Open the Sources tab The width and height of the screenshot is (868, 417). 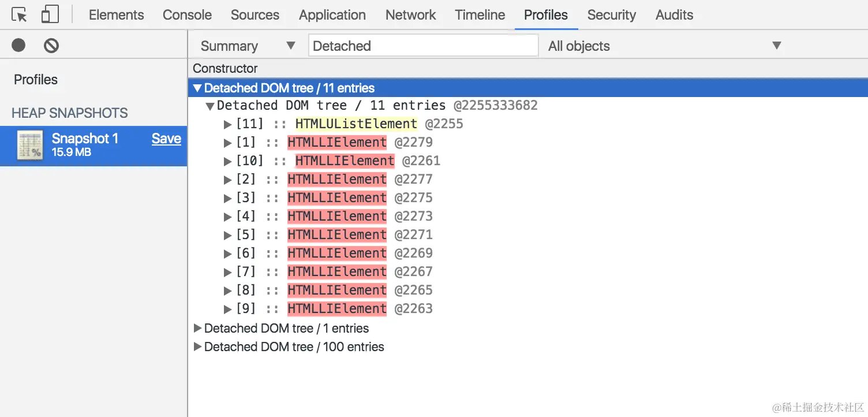tap(255, 15)
